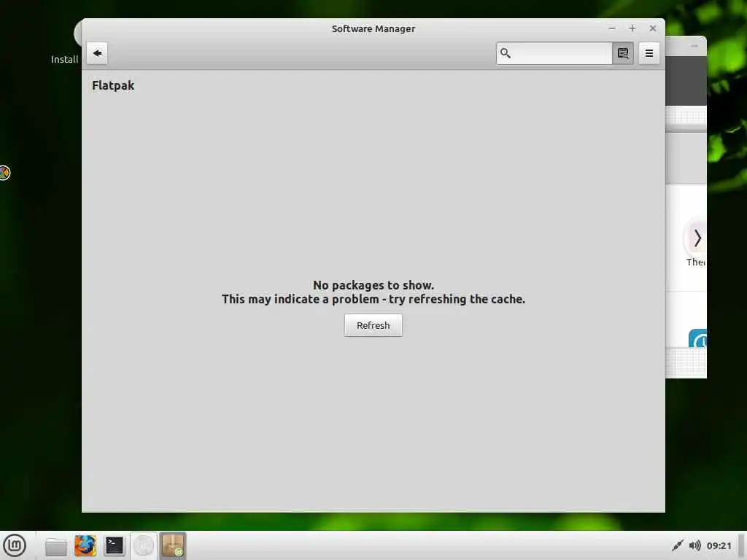Click the 'No packages to show.' message
This screenshot has height=560, width=747.
point(373,285)
